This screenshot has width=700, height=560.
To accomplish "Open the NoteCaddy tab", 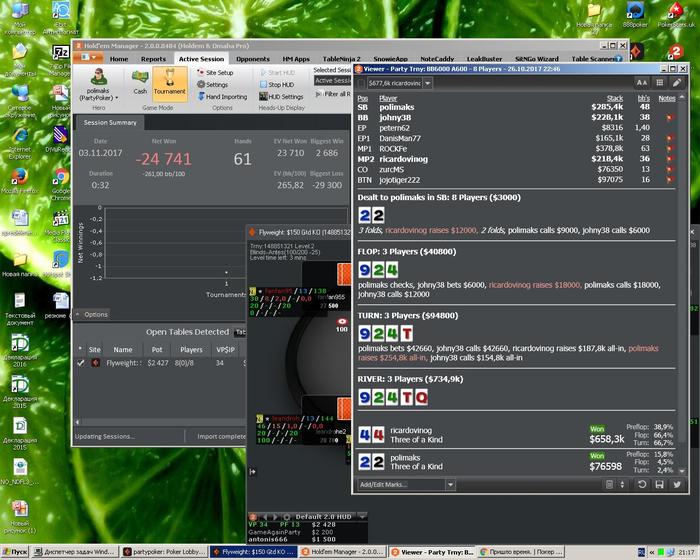I will click(x=437, y=59).
